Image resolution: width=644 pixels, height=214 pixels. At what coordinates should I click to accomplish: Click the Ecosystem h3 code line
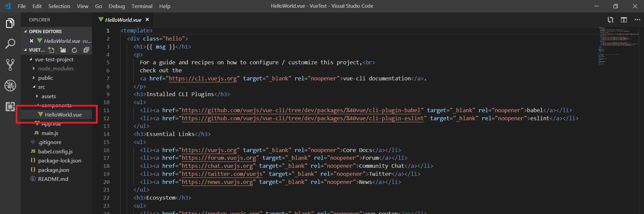(162, 198)
